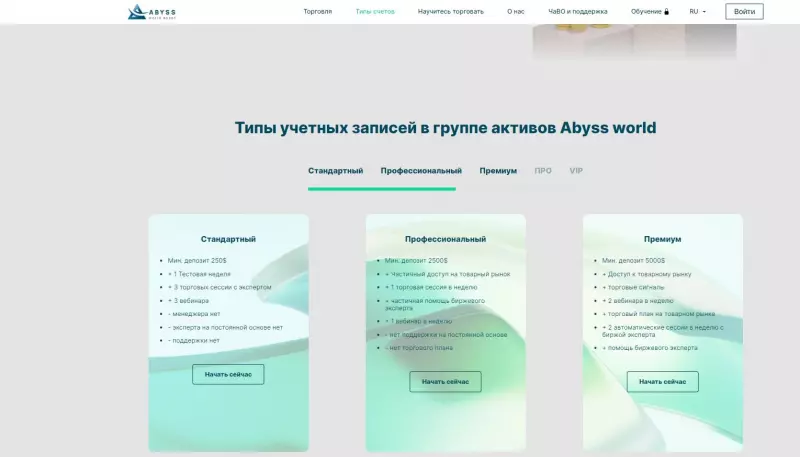Click '+ 1 торговая сессия в неделю'
800x457 pixels.
[x=431, y=287]
